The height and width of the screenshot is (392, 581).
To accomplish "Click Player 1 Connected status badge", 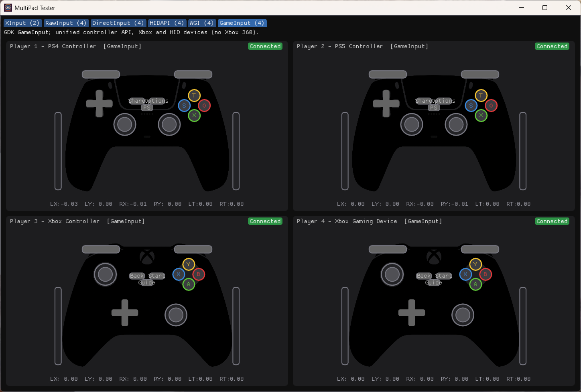I will coord(265,46).
